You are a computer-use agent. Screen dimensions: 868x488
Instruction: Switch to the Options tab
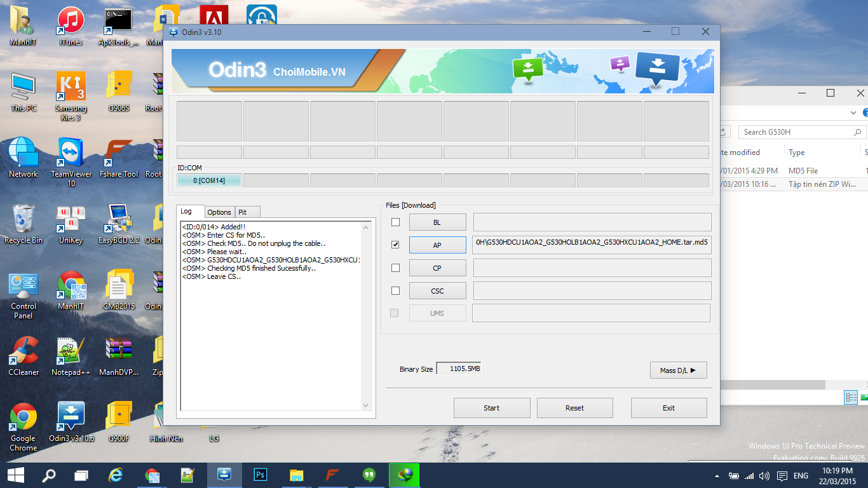coord(219,212)
